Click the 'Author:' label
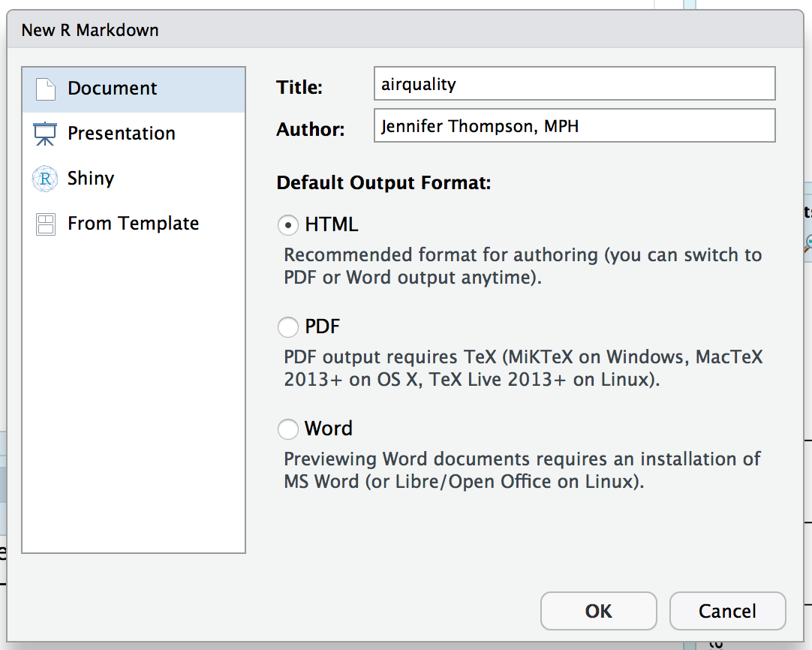The image size is (812, 650). 311,129
